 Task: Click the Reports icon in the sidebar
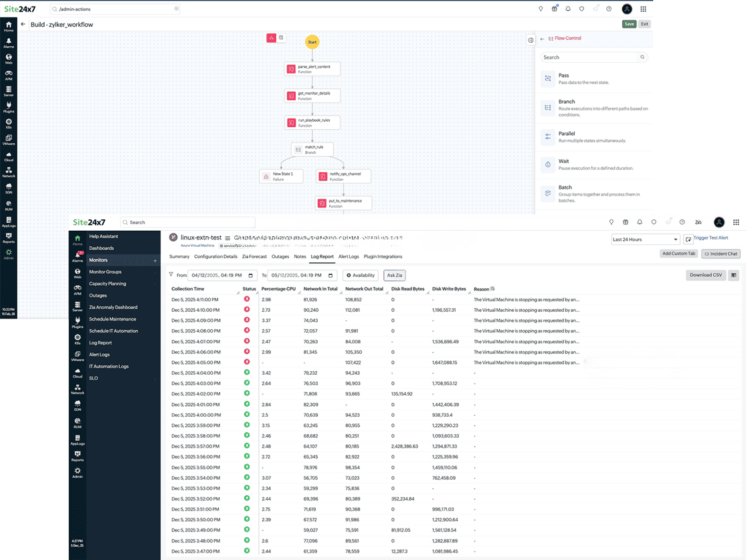[x=78, y=452]
